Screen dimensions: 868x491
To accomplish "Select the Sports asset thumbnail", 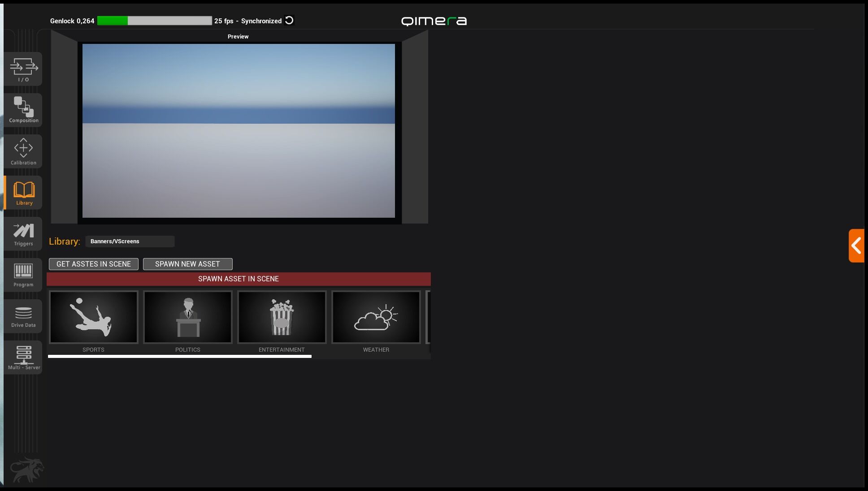I will coord(94,317).
